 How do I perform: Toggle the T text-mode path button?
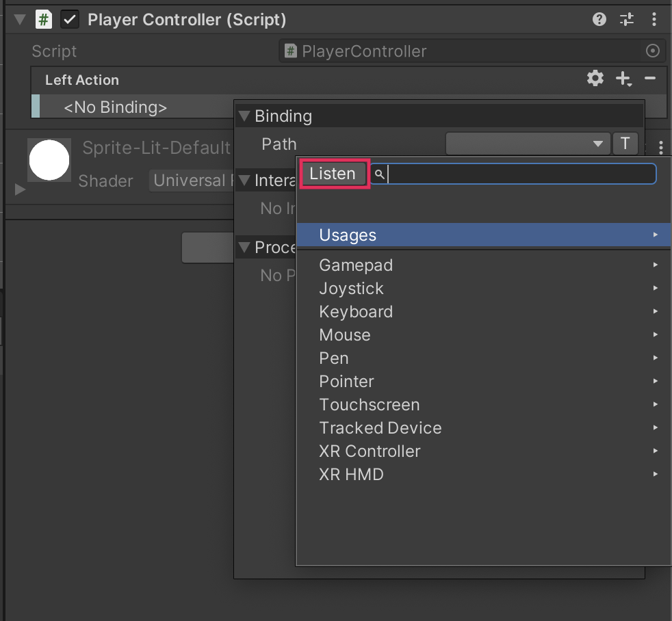[x=625, y=144]
